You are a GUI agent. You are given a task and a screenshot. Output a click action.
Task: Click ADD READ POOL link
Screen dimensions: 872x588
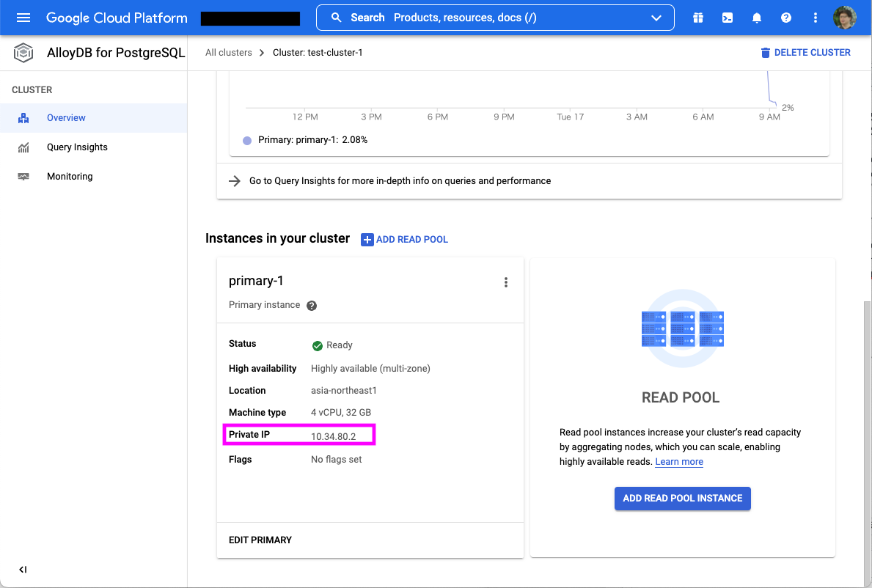[x=404, y=240]
